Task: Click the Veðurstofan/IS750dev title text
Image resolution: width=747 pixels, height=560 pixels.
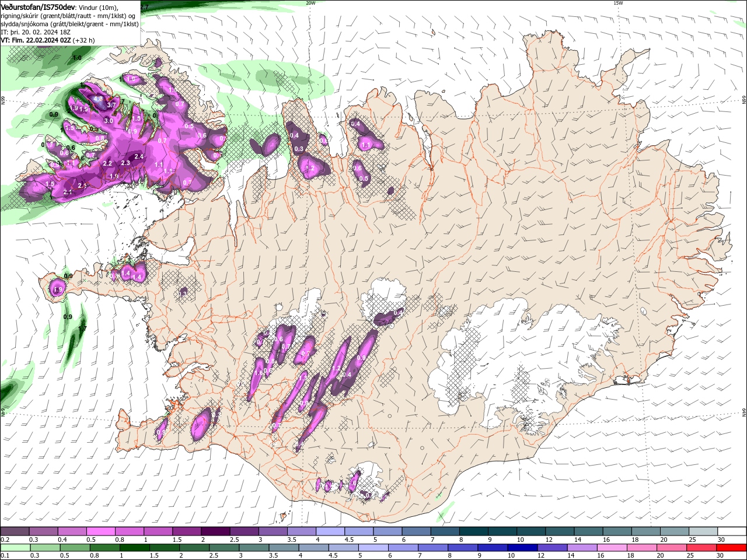Action: [x=38, y=7]
